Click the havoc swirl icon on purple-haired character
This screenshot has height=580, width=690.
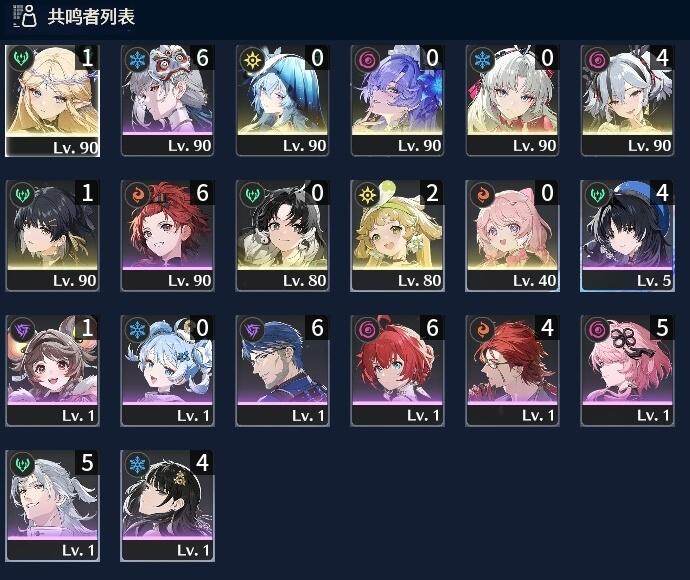pos(367,59)
